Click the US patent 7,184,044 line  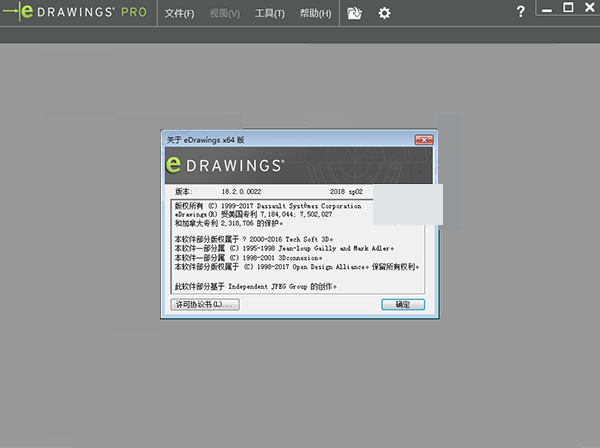click(253, 214)
